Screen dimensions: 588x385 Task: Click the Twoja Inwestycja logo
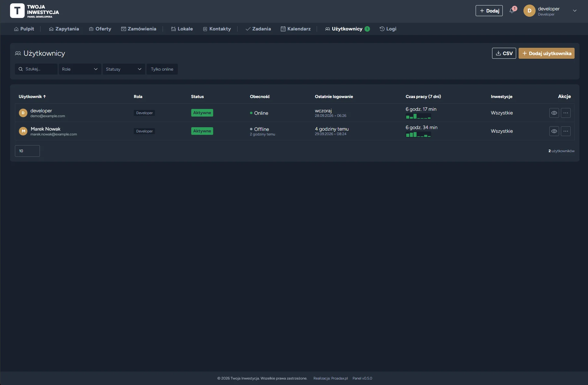pyautogui.click(x=34, y=11)
